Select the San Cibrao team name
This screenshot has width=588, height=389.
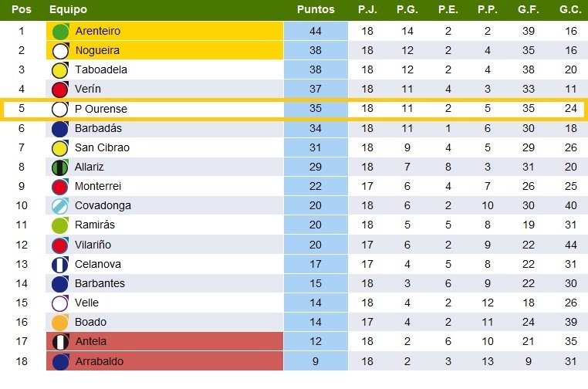pos(102,147)
